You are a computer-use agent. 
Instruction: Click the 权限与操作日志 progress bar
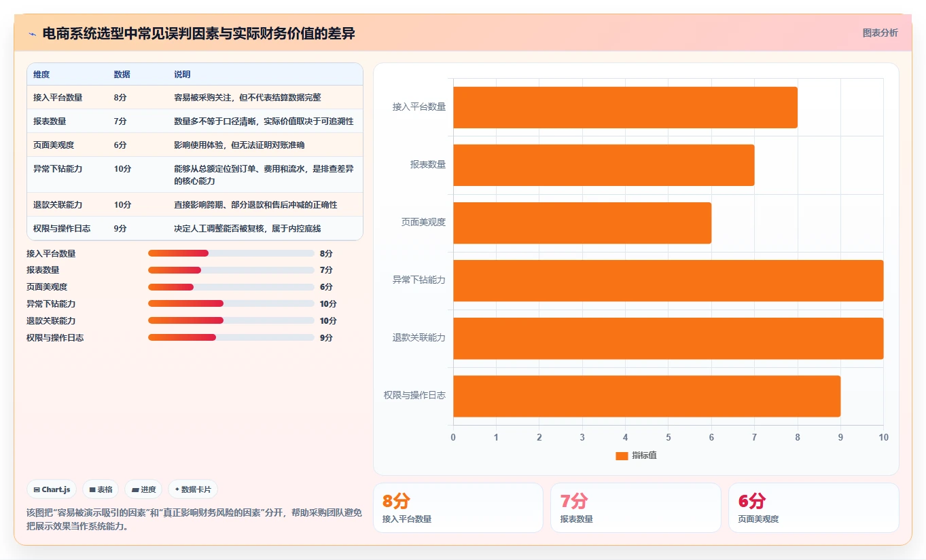(231, 337)
